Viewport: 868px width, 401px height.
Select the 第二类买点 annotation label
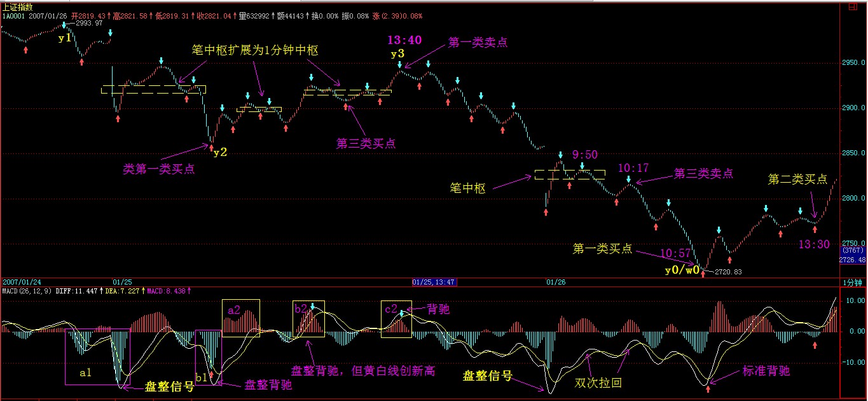[797, 179]
